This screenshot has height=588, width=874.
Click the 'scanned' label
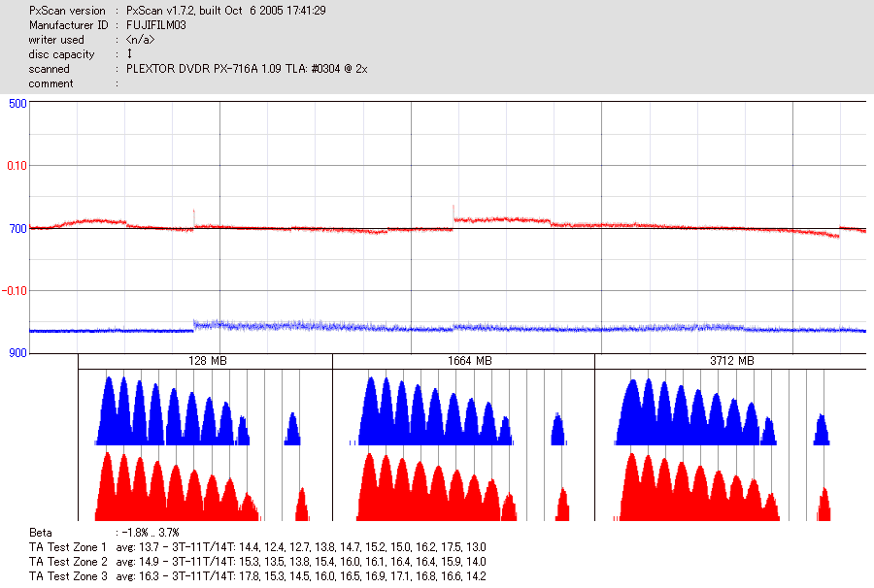coord(50,69)
